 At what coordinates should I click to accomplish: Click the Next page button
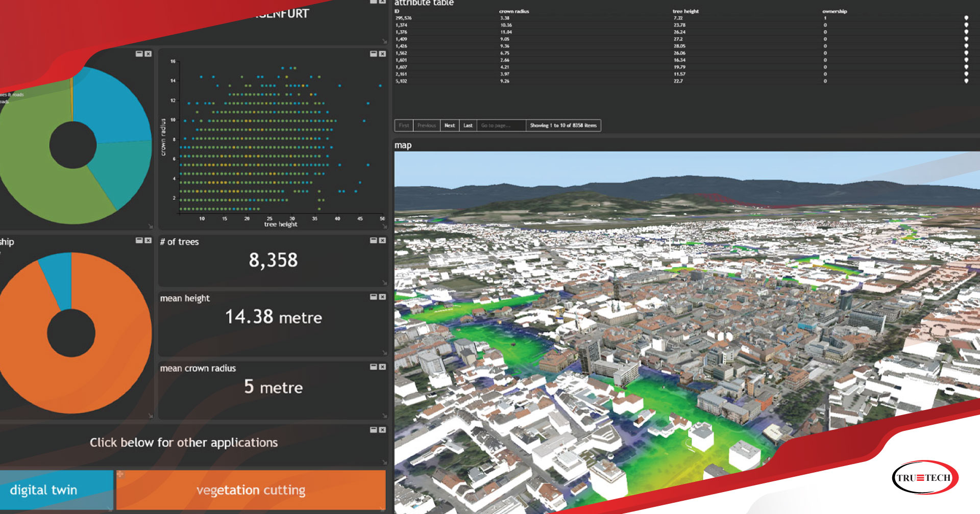click(450, 125)
